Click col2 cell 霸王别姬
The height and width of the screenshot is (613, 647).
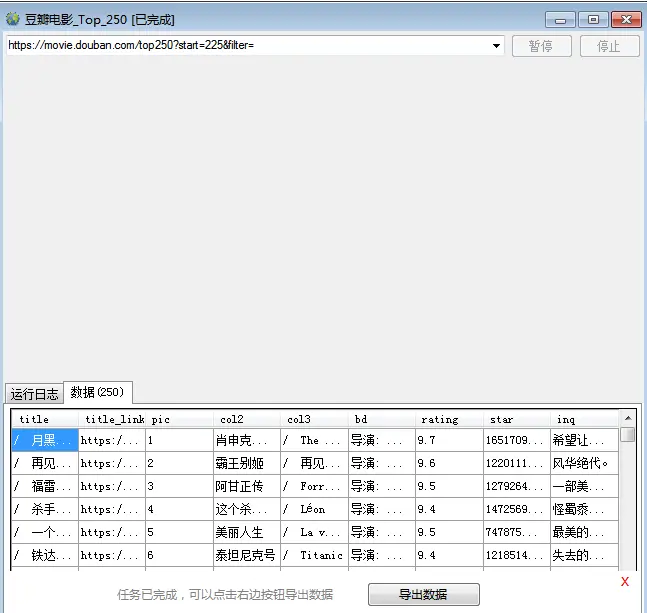pyautogui.click(x=247, y=463)
